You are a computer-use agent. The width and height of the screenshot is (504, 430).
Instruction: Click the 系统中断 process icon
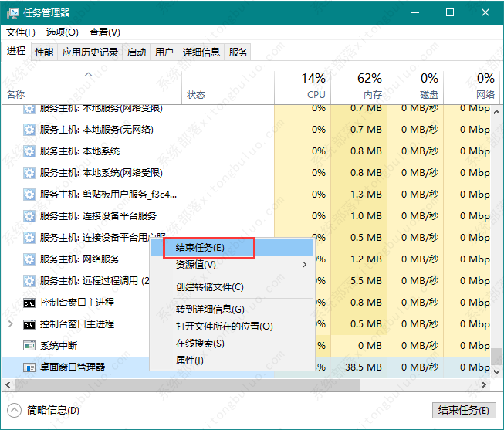pyautogui.click(x=29, y=346)
